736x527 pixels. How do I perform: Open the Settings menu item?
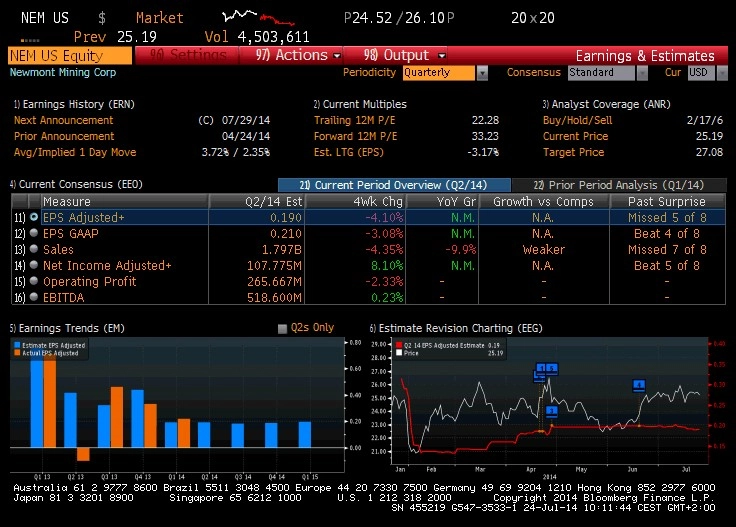coord(187,55)
